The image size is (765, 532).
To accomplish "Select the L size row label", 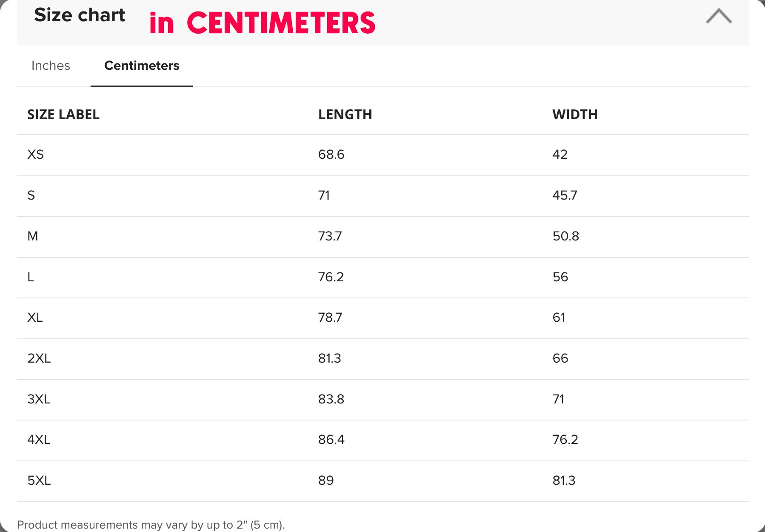I will (31, 277).
